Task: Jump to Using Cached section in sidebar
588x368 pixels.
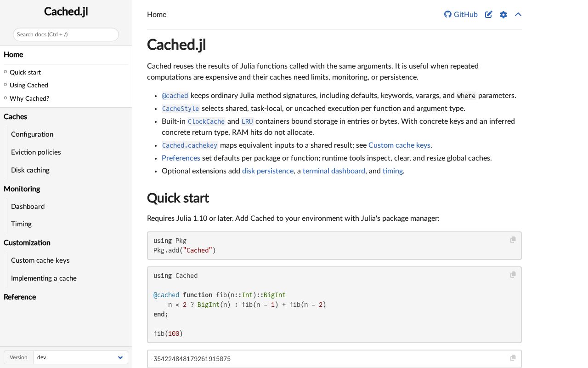Action: [x=29, y=85]
